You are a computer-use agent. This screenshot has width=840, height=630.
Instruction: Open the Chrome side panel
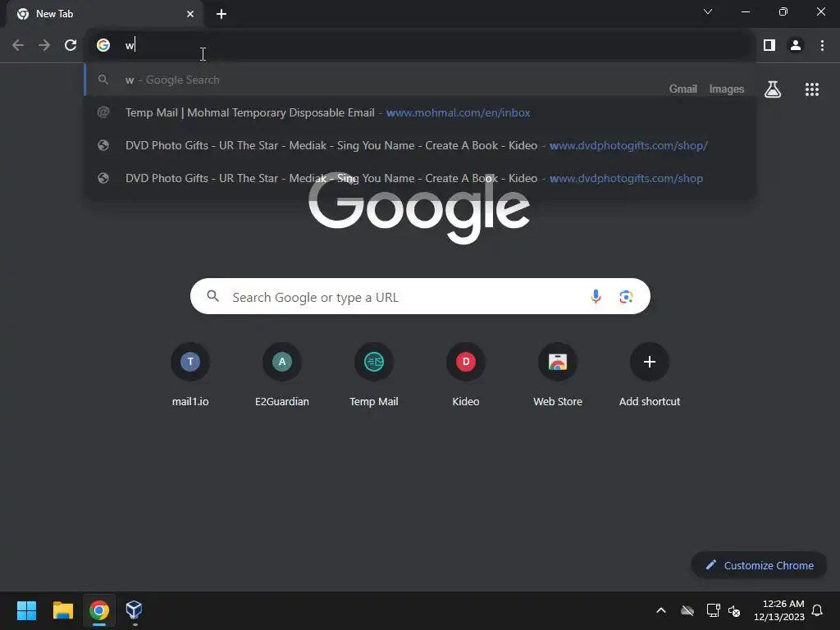pos(769,46)
